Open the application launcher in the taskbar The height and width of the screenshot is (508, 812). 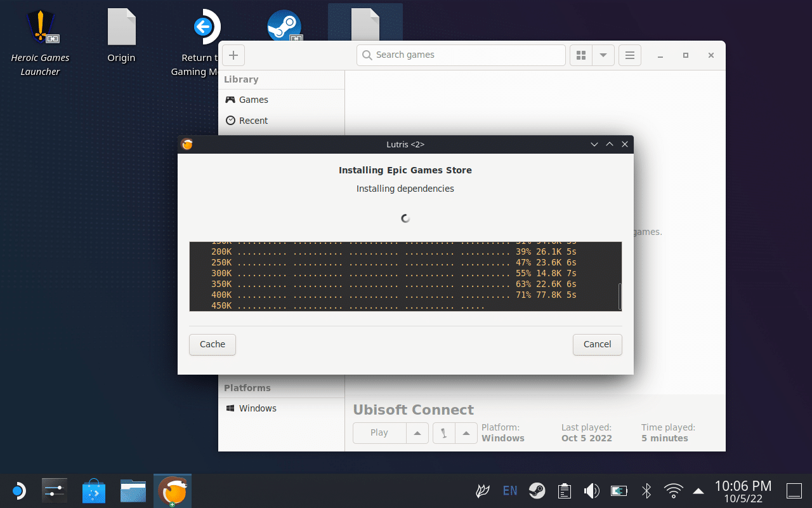pyautogui.click(x=18, y=491)
